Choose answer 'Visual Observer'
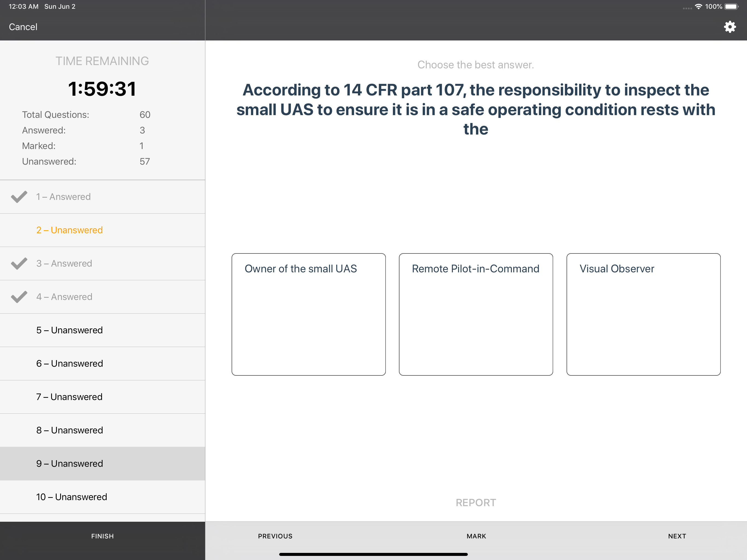Image resolution: width=747 pixels, height=560 pixels. pos(643,314)
